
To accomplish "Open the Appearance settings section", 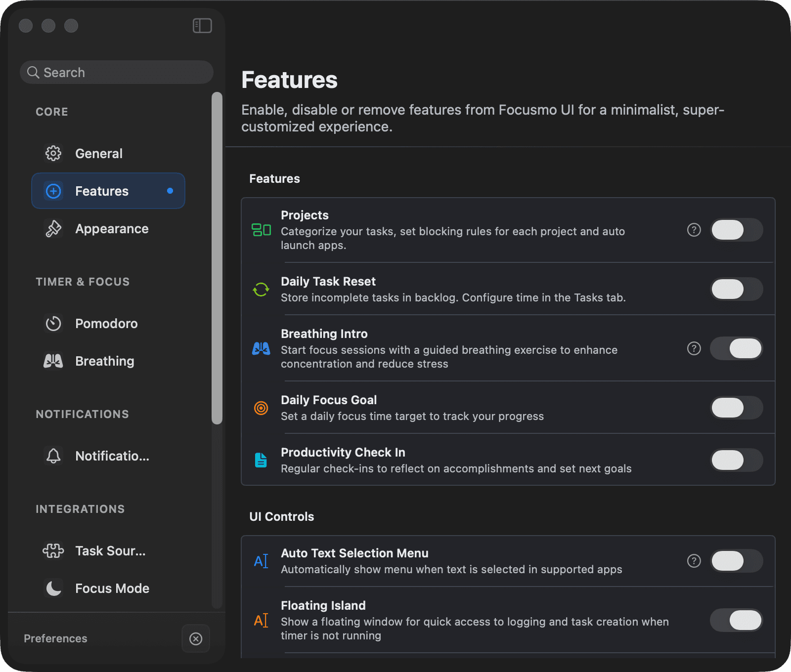I will [x=108, y=228].
